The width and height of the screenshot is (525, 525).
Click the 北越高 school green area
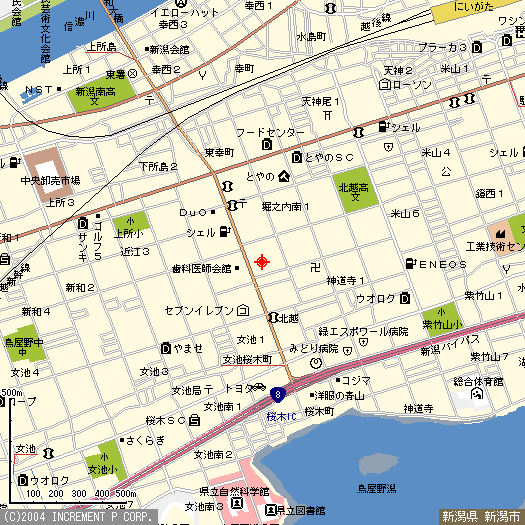[355, 190]
